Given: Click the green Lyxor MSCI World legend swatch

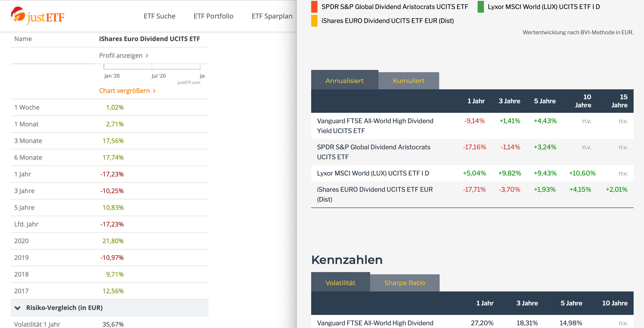Looking at the screenshot, I should [x=481, y=7].
